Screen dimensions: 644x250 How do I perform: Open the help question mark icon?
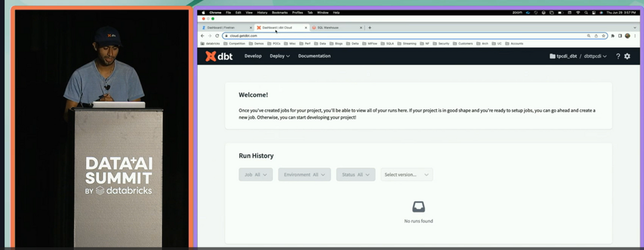click(x=618, y=56)
